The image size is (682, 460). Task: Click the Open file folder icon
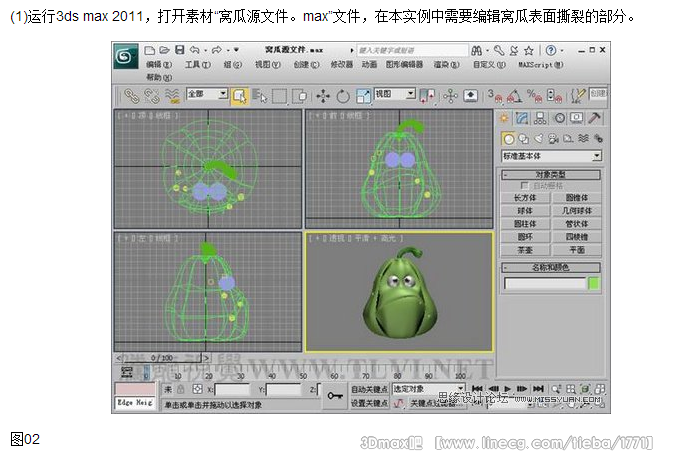coord(164,50)
